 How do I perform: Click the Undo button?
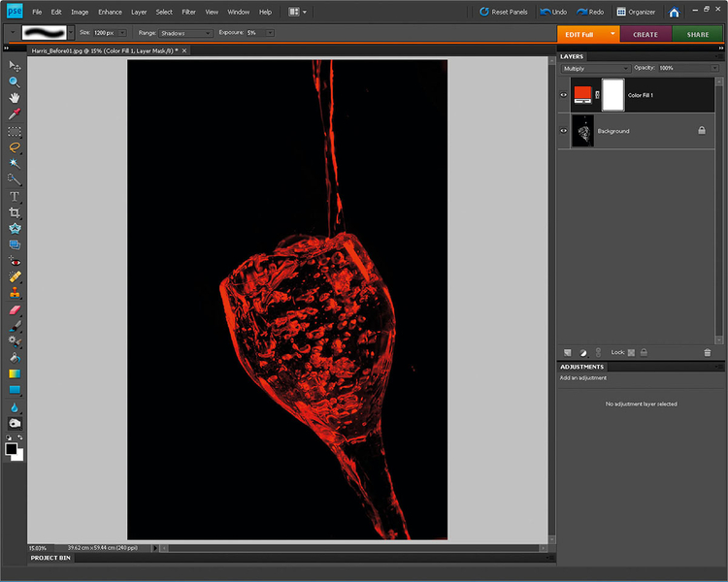tap(553, 12)
